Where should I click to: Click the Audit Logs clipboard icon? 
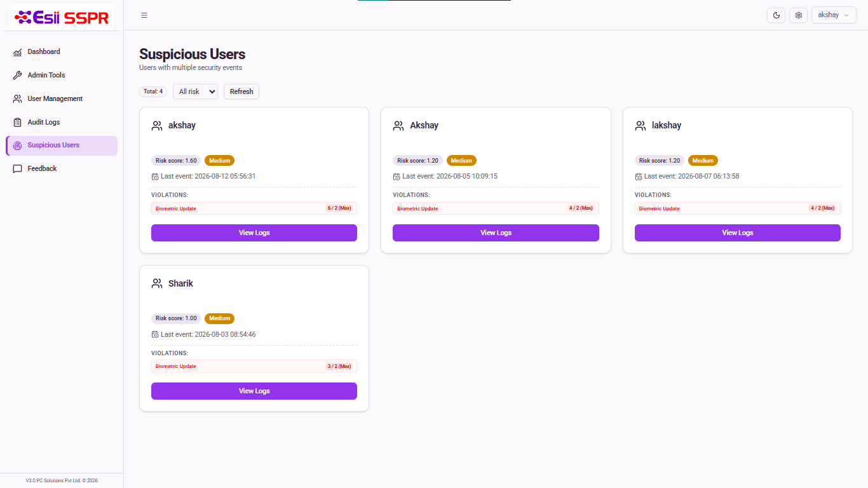[x=18, y=122]
